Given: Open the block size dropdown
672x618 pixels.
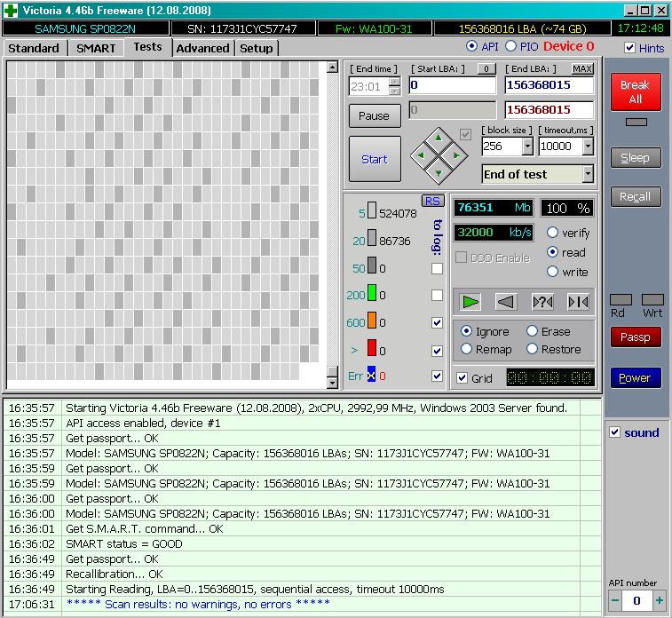Looking at the screenshot, I should [527, 147].
